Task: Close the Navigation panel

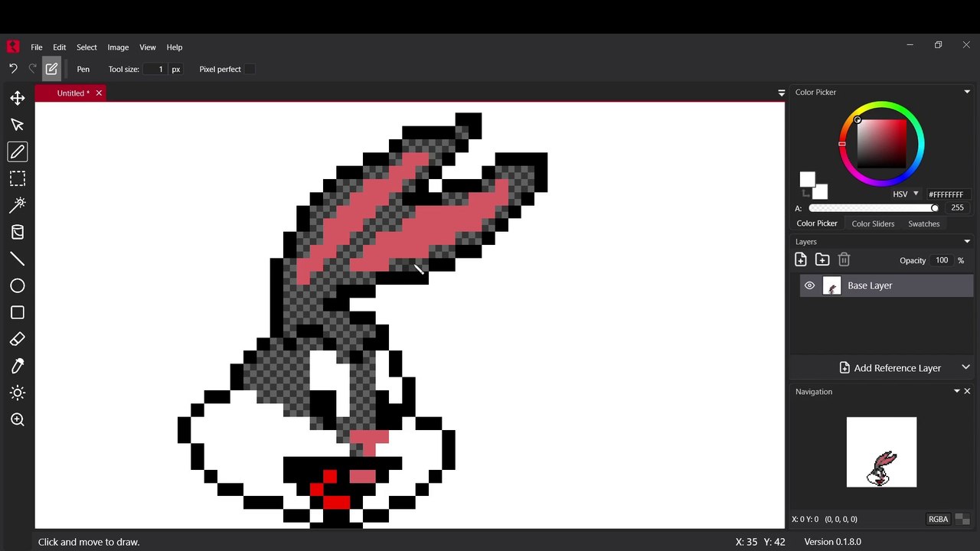Action: [x=967, y=391]
